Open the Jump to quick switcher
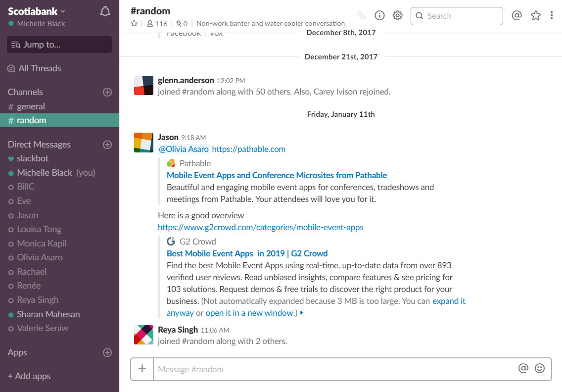562x392 pixels. [59, 45]
